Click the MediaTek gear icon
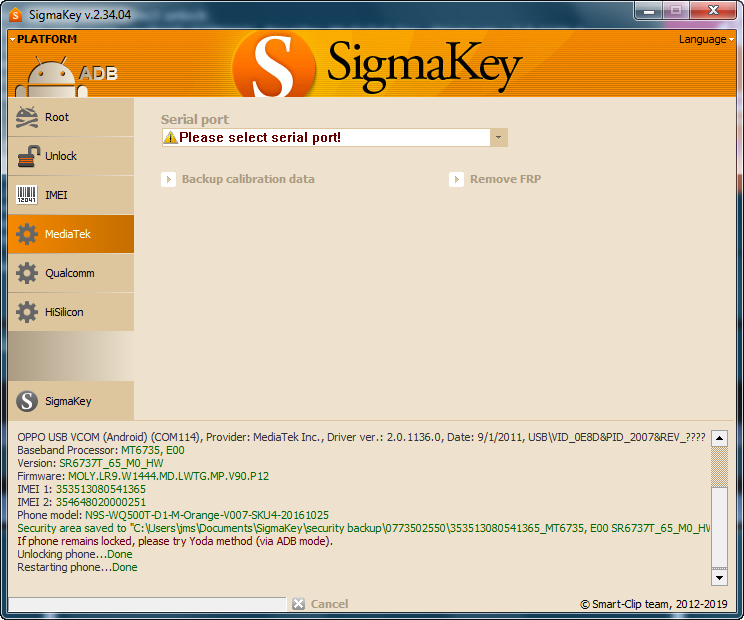The width and height of the screenshot is (744, 620). (27, 234)
